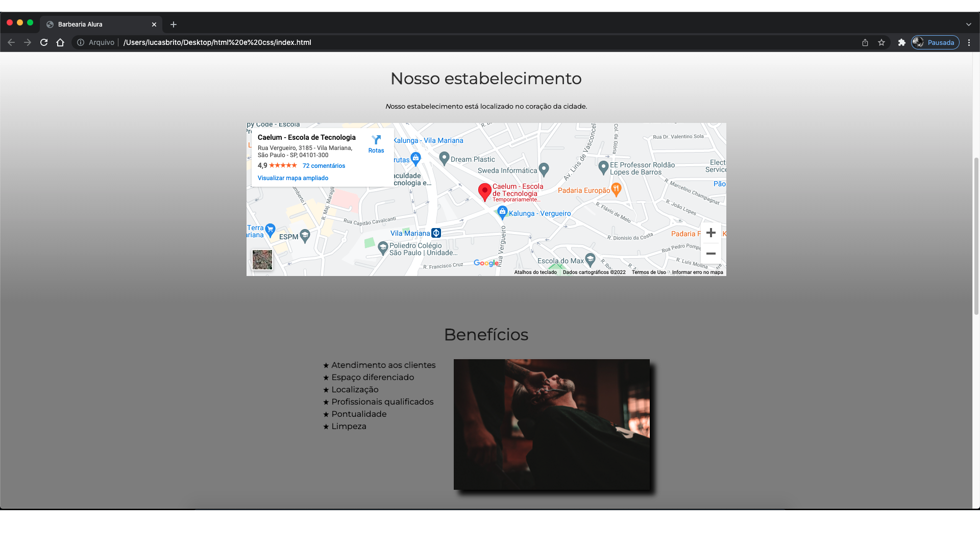
Task: View the 72 comentários reviews link
Action: coord(324,165)
